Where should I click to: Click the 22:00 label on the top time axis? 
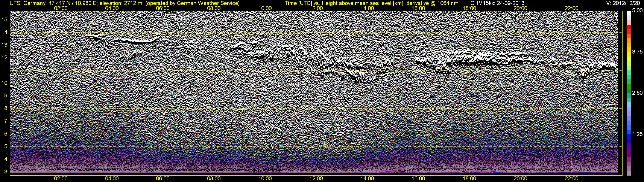tap(571, 8)
